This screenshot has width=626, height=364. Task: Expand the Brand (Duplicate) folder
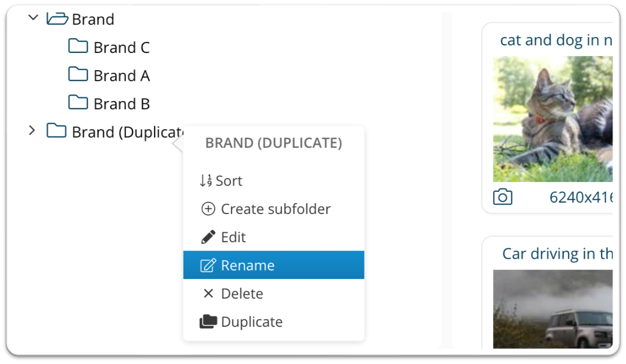(x=31, y=130)
